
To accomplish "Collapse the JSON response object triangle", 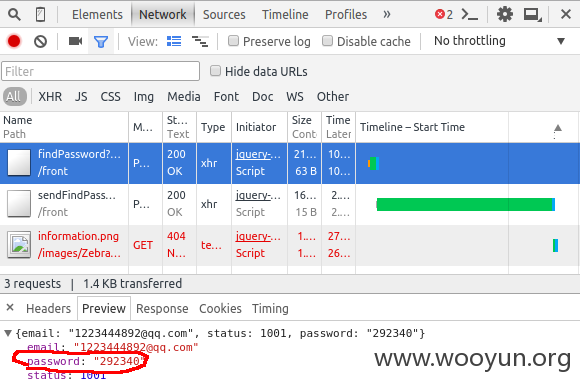I will [x=8, y=333].
